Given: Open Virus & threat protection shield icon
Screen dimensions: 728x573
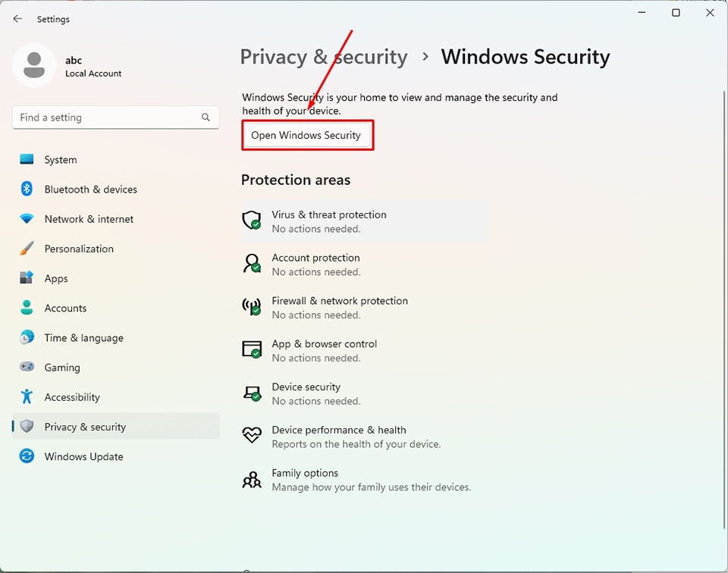Looking at the screenshot, I should [252, 220].
